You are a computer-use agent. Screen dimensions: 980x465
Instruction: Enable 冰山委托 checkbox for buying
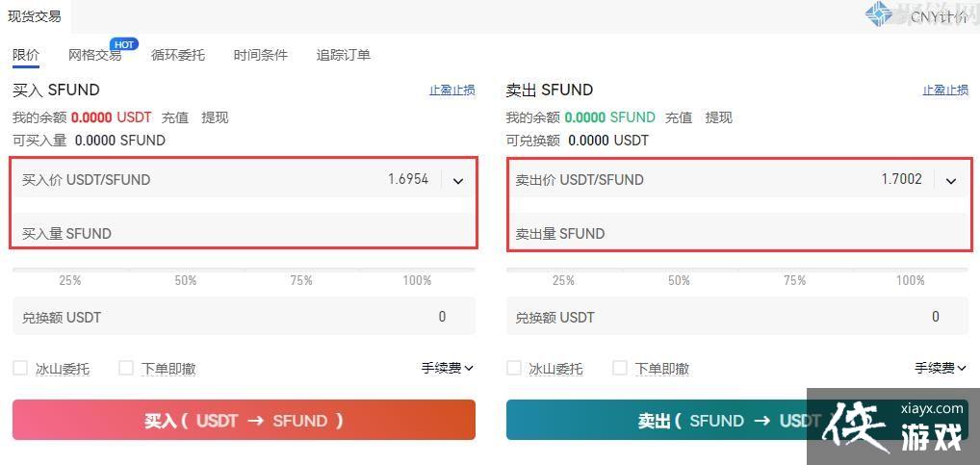20,368
